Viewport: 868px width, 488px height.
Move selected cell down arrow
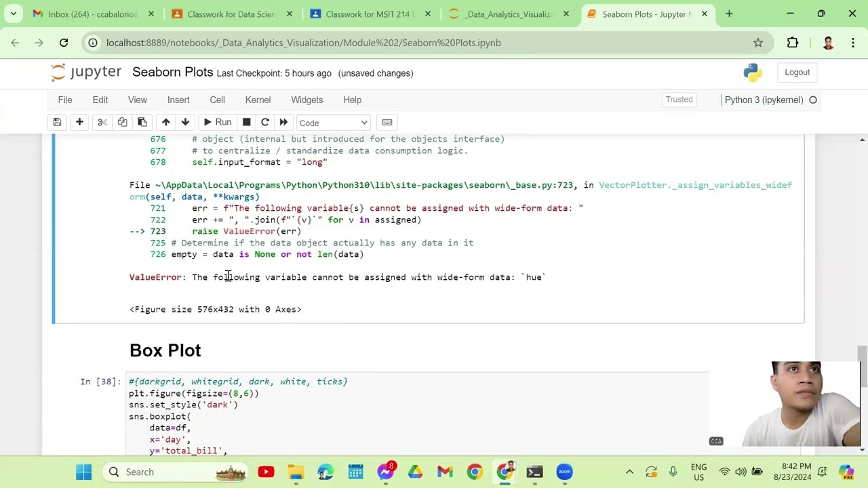click(185, 123)
